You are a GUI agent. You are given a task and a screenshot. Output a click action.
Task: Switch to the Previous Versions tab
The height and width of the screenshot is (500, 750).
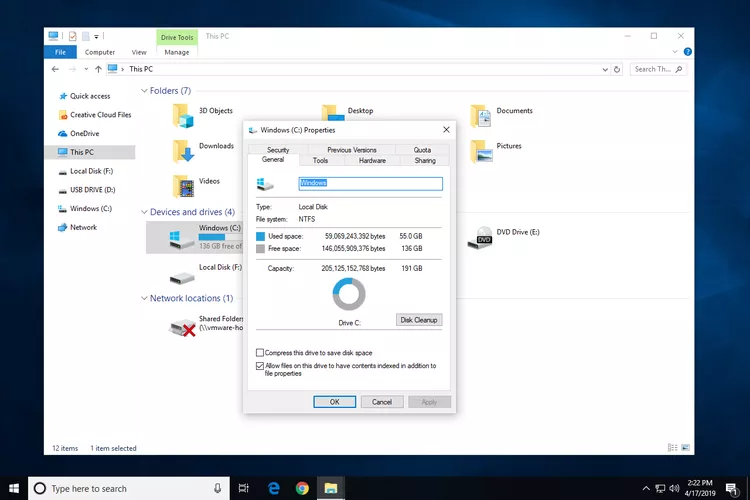(352, 150)
